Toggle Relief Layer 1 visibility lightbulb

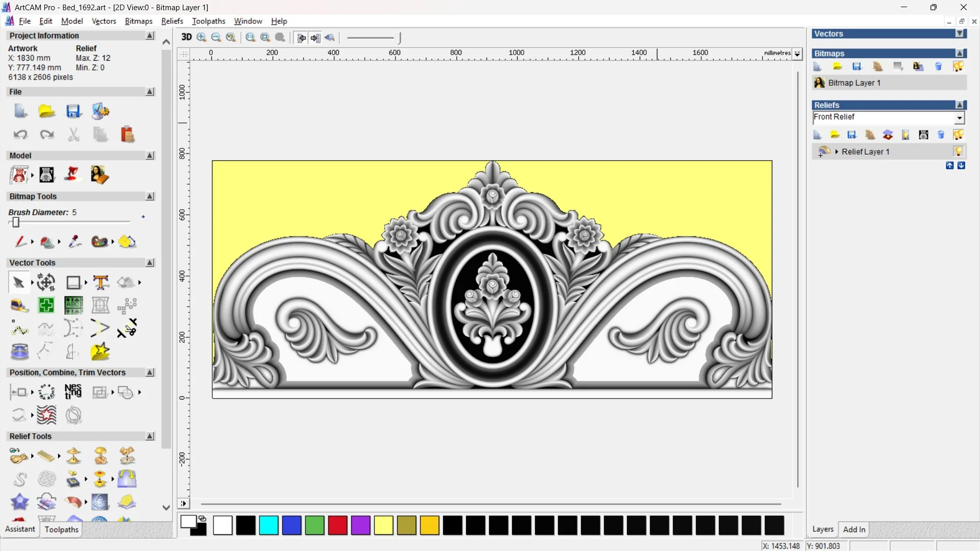(958, 152)
